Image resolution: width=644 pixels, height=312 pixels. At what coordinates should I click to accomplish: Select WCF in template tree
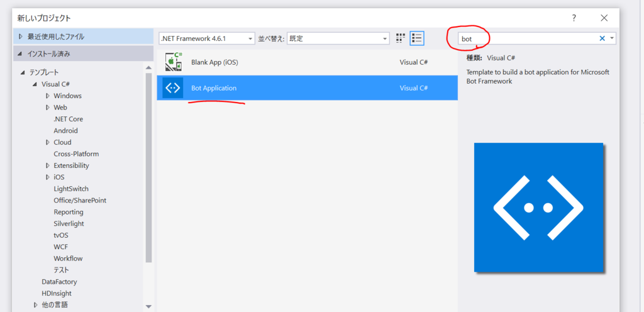click(x=61, y=247)
